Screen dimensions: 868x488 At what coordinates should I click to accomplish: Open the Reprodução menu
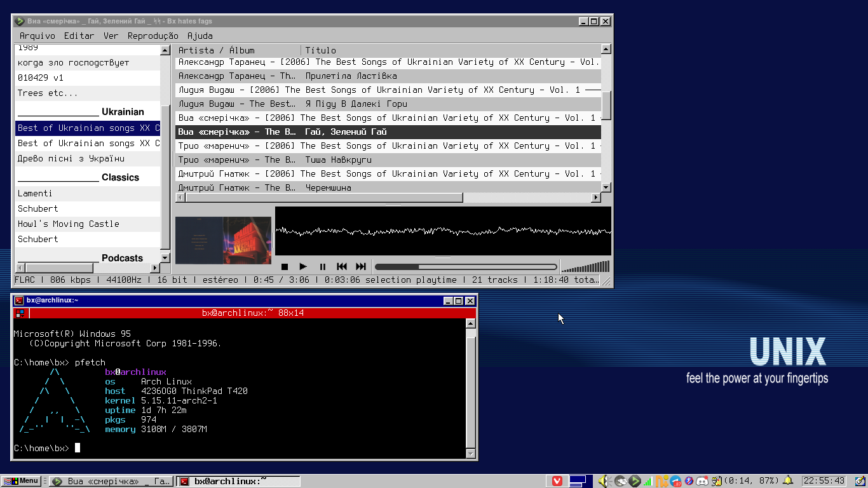pos(153,36)
